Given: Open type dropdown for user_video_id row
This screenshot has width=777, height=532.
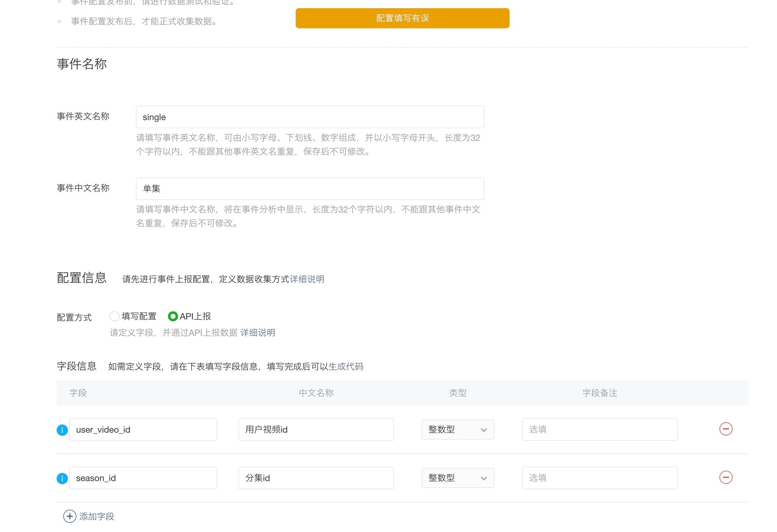Looking at the screenshot, I should point(457,429).
